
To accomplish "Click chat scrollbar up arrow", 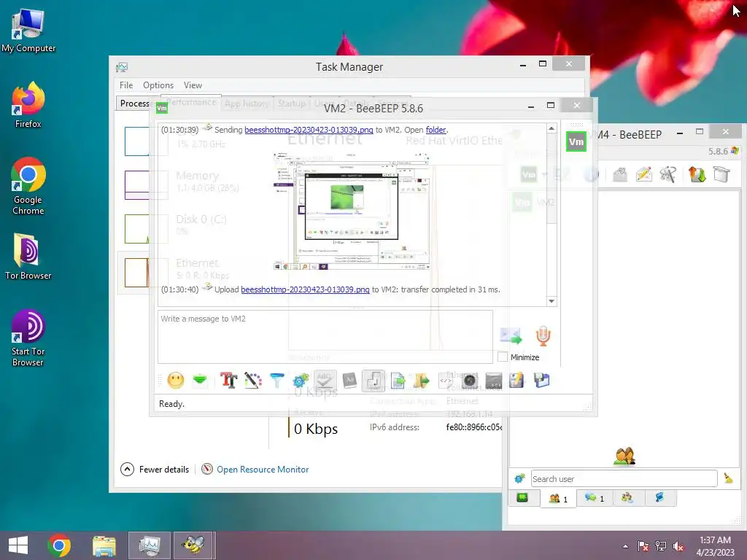I will (551, 128).
